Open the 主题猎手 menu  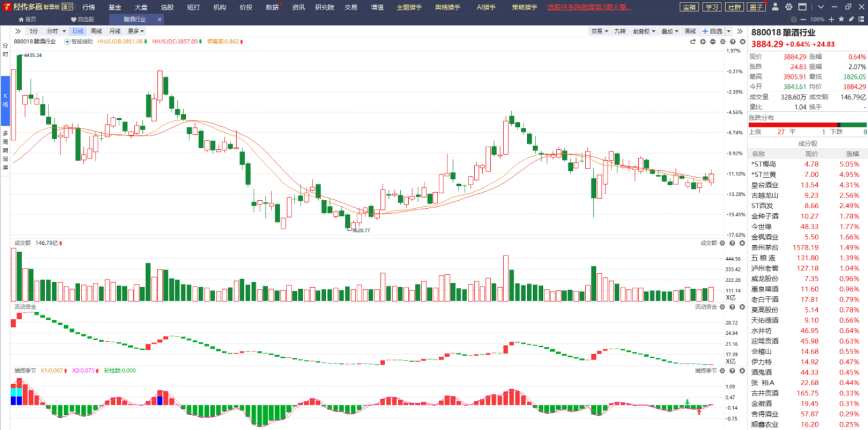point(409,7)
